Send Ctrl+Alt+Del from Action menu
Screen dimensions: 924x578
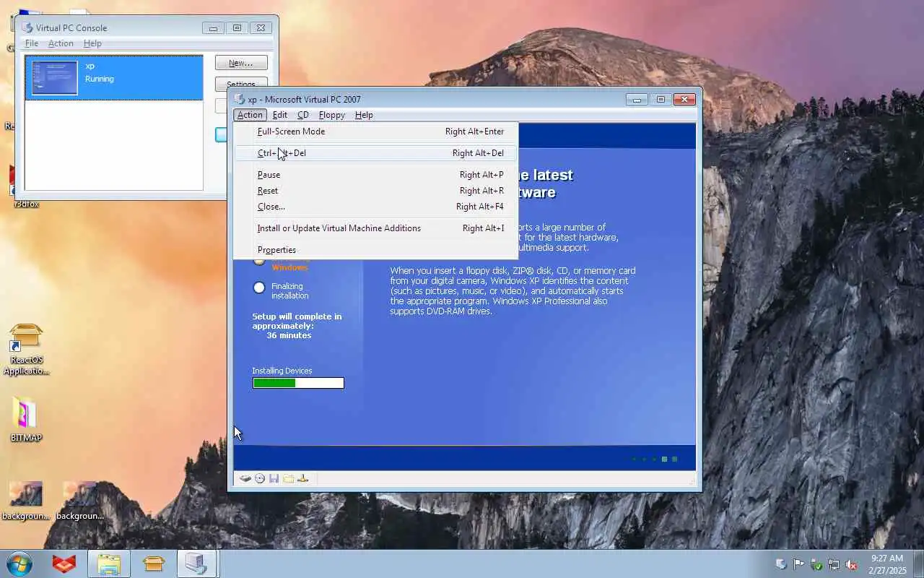coord(375,153)
